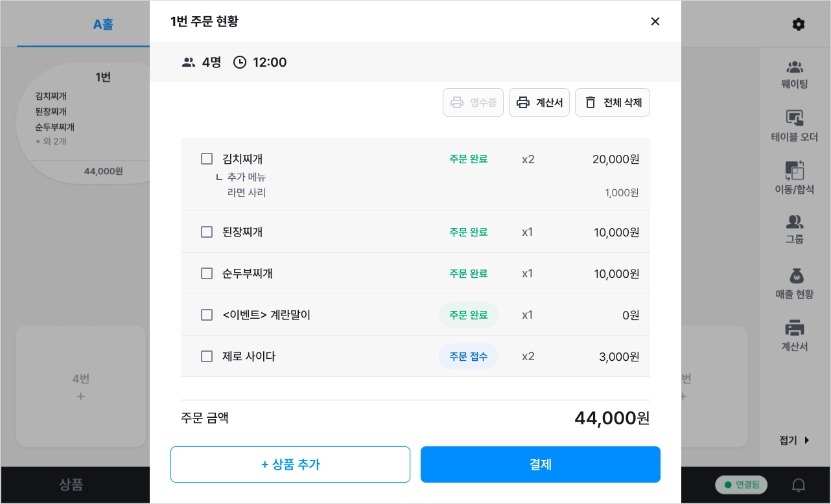This screenshot has height=504, width=831.
Task: Open Table Order (테이블 오더) icon
Action: point(795,119)
